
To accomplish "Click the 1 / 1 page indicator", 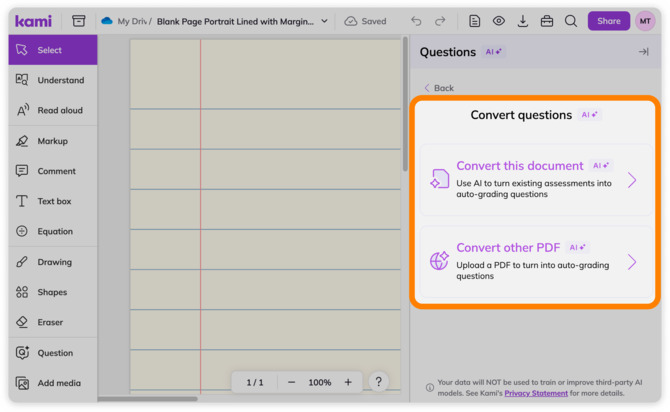I will 255,382.
